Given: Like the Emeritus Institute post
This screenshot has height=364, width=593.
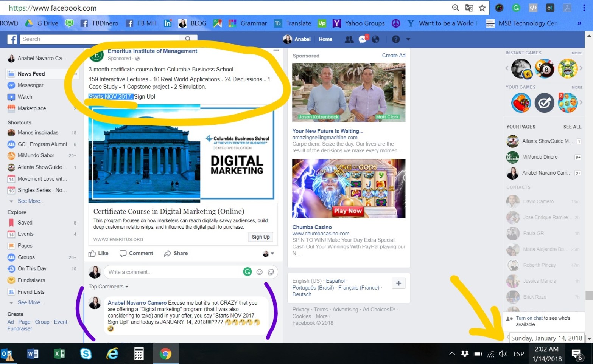Looking at the screenshot, I should [x=98, y=253].
